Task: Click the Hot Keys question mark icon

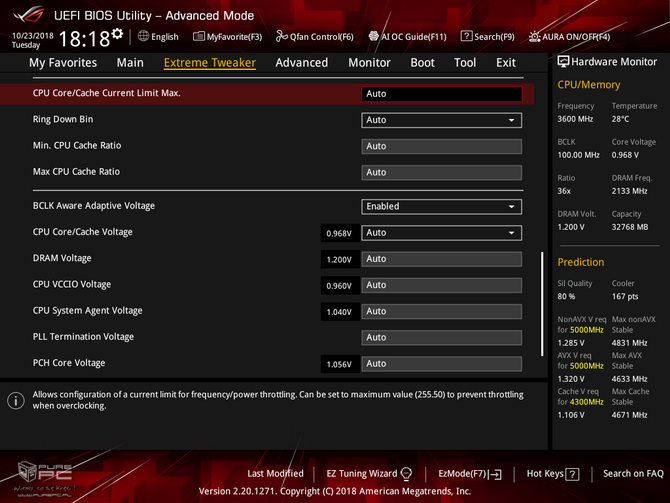Action: 572,474
